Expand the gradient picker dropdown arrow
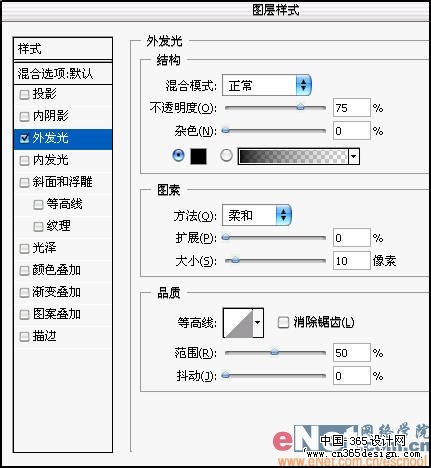Screen dimensions: 431x468 354,156
